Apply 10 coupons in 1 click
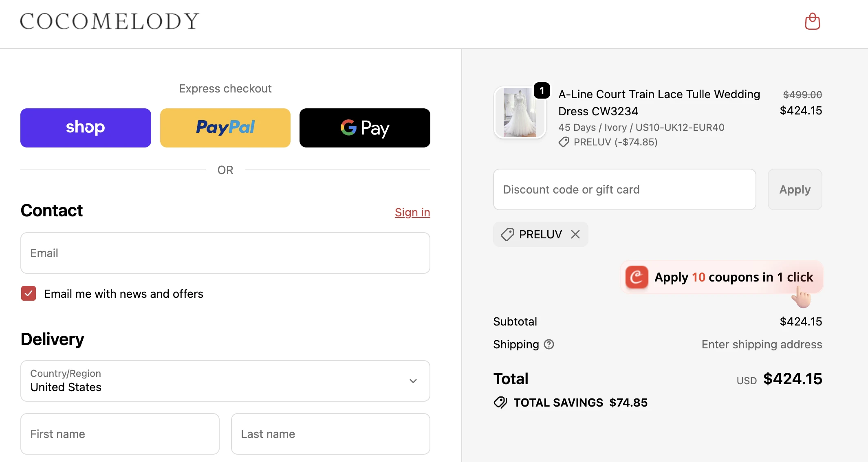Viewport: 868px width, 462px height. tap(722, 277)
